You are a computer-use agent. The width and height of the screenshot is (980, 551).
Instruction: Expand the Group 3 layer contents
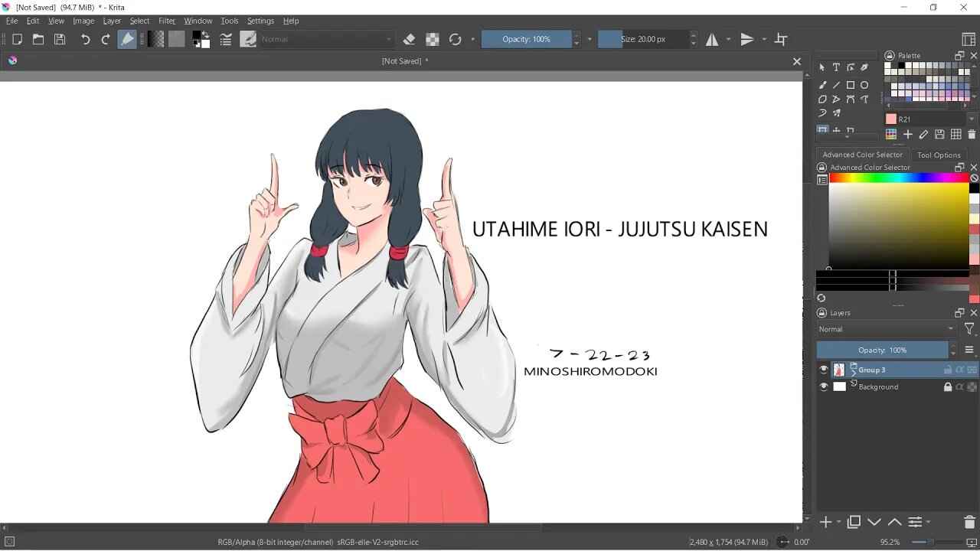853,372
